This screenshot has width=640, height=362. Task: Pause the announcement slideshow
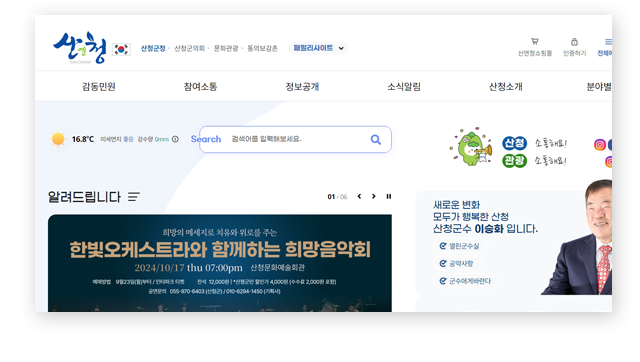pyautogui.click(x=389, y=196)
